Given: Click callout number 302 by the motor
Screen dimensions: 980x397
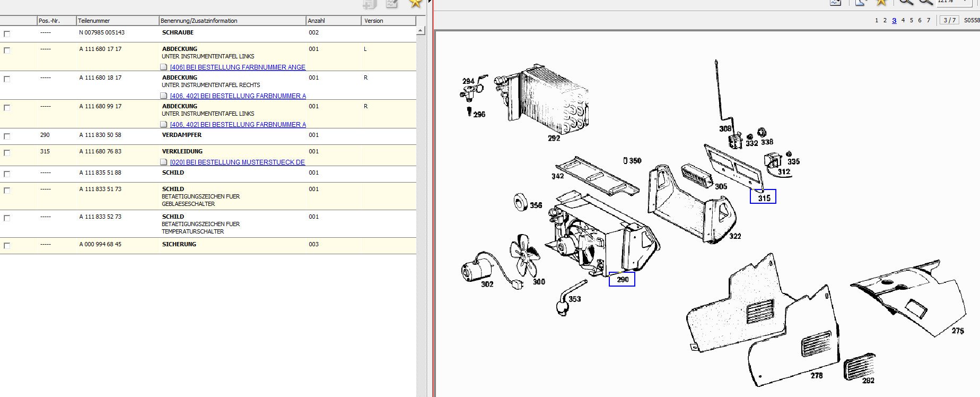Looking at the screenshot, I should (x=487, y=284).
